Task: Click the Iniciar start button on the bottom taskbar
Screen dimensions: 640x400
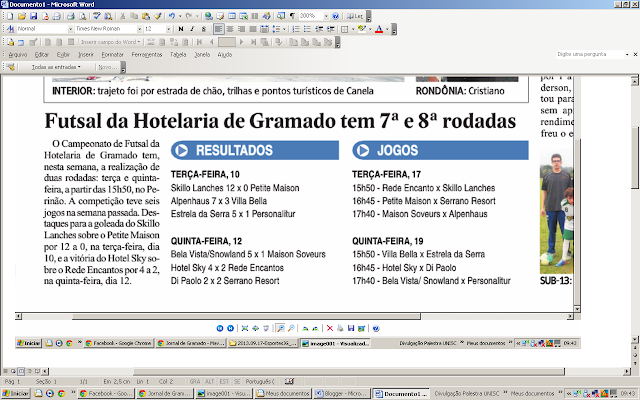Action: (15, 393)
